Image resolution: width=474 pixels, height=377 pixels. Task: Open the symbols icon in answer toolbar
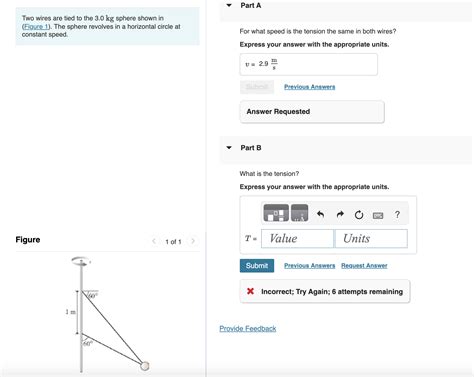(299, 213)
